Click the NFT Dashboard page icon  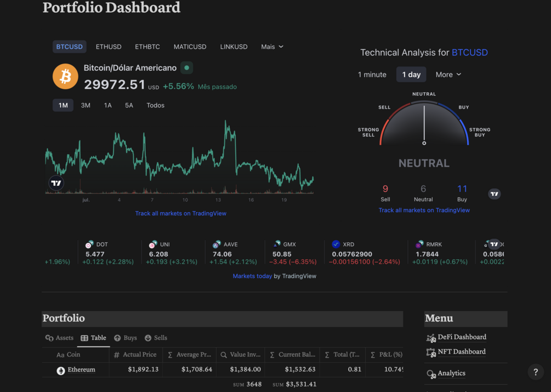point(431,353)
